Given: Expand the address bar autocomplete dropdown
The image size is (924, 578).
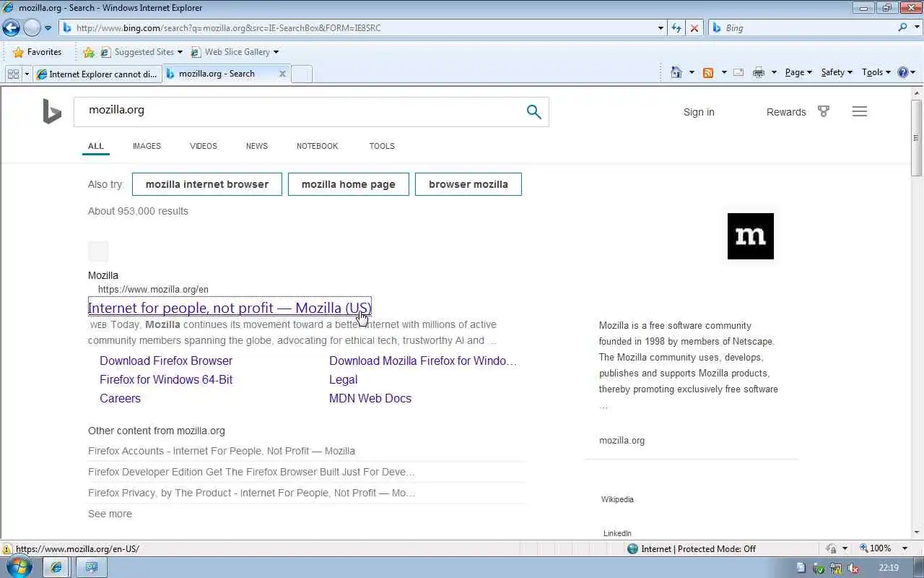Looking at the screenshot, I should (x=661, y=28).
